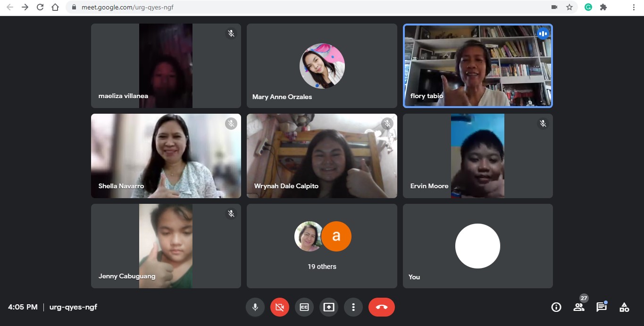Open the Present now panel
This screenshot has height=326, width=644.
coord(328,307)
